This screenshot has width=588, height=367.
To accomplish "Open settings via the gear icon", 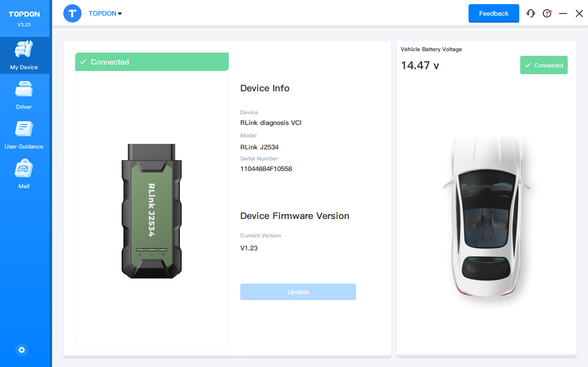I will coord(22,350).
